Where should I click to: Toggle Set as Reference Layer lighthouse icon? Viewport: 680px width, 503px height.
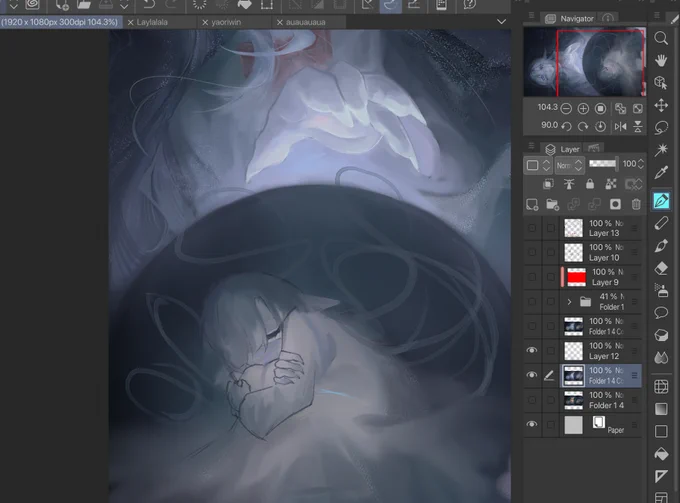[569, 184]
